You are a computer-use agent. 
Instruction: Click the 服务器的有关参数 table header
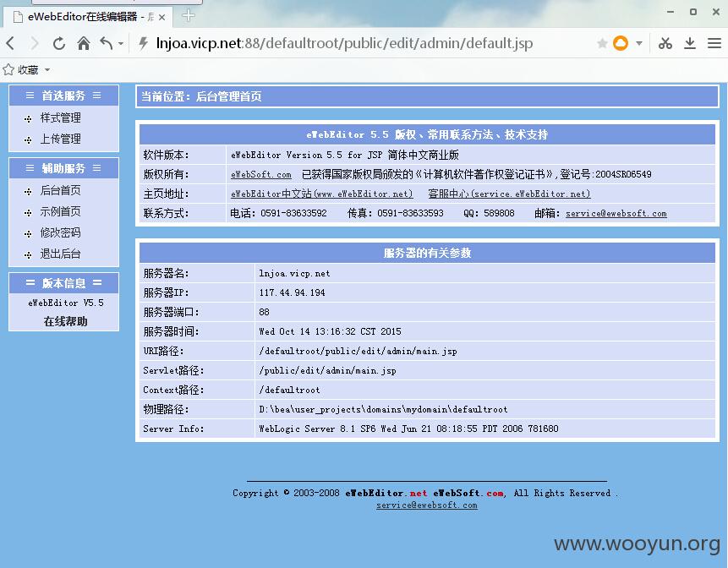pyautogui.click(x=427, y=253)
